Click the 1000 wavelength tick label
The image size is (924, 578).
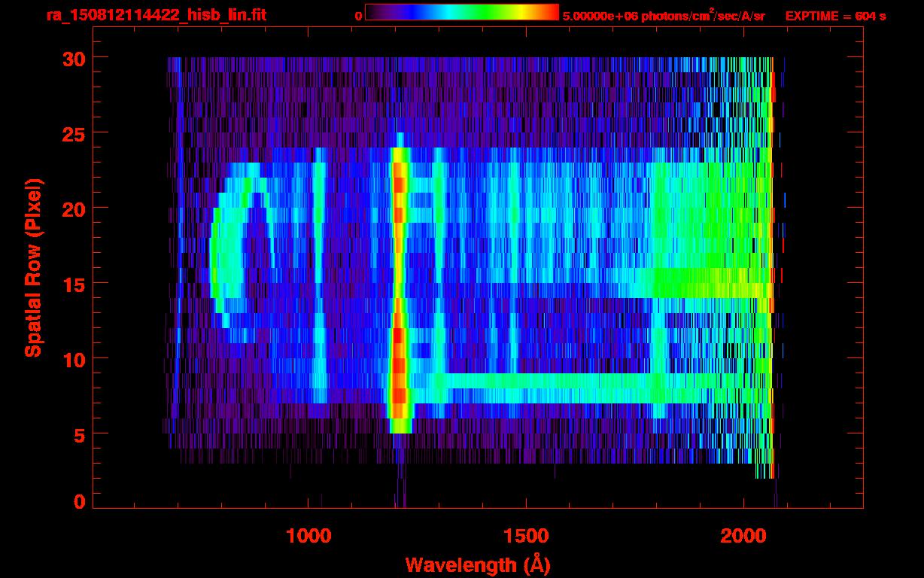click(309, 535)
